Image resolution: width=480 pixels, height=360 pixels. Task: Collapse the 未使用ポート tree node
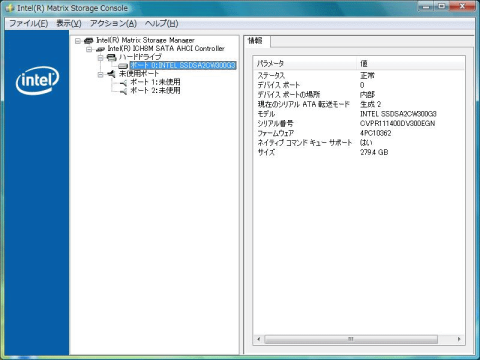click(x=100, y=74)
